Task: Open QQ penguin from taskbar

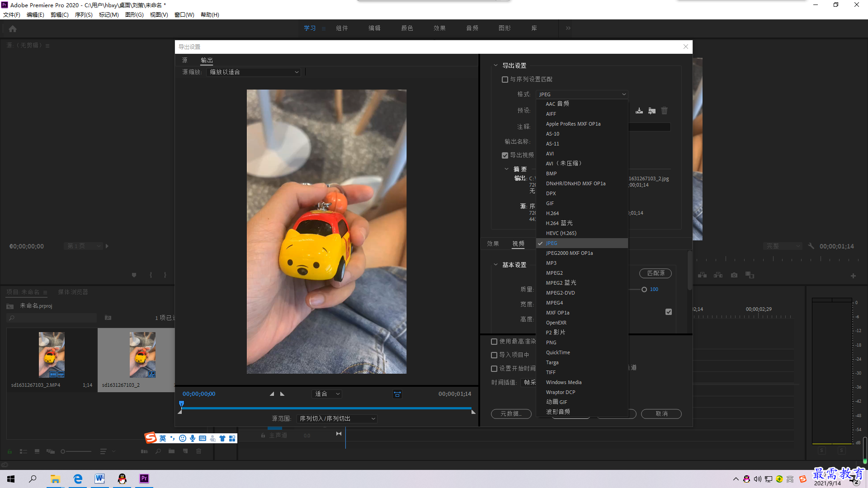Action: point(122,479)
